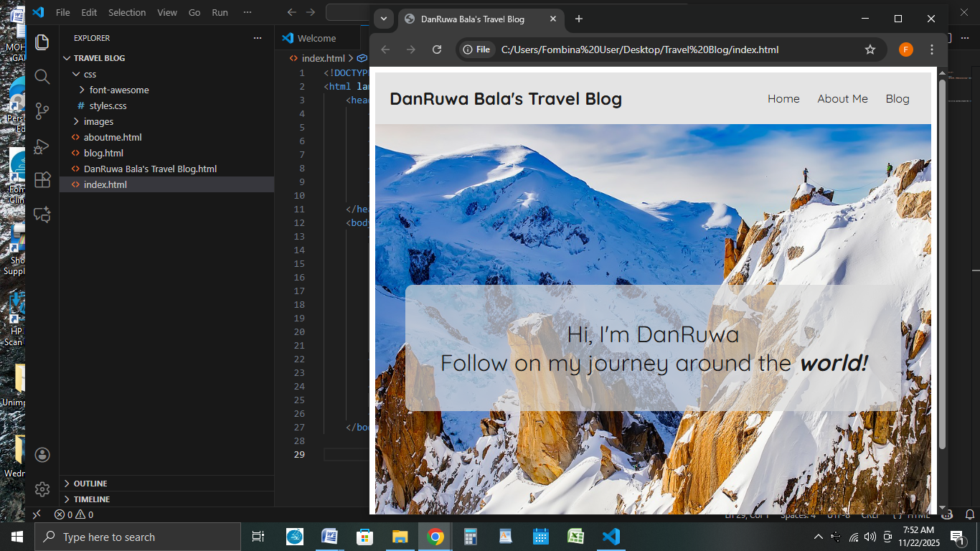Open styles.css in the explorer
The width and height of the screenshot is (980, 551).
(166, 105)
